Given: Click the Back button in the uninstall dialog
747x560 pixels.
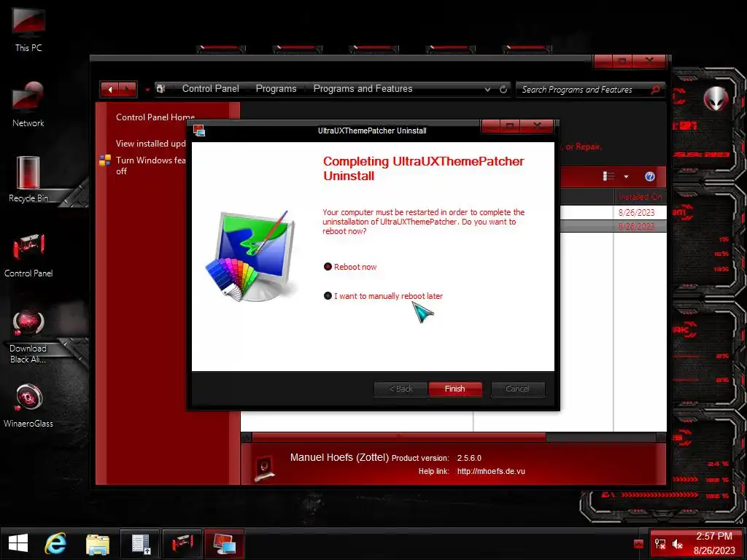Looking at the screenshot, I should click(400, 389).
